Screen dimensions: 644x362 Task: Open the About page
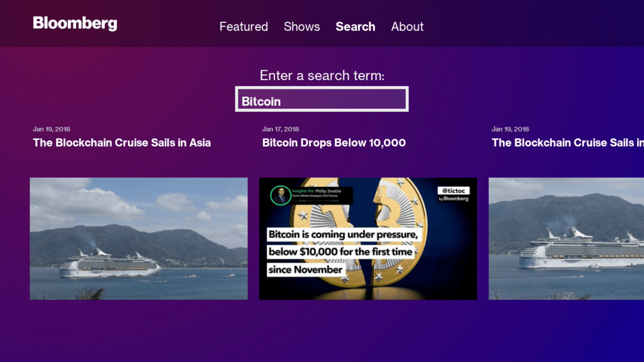coord(407,26)
